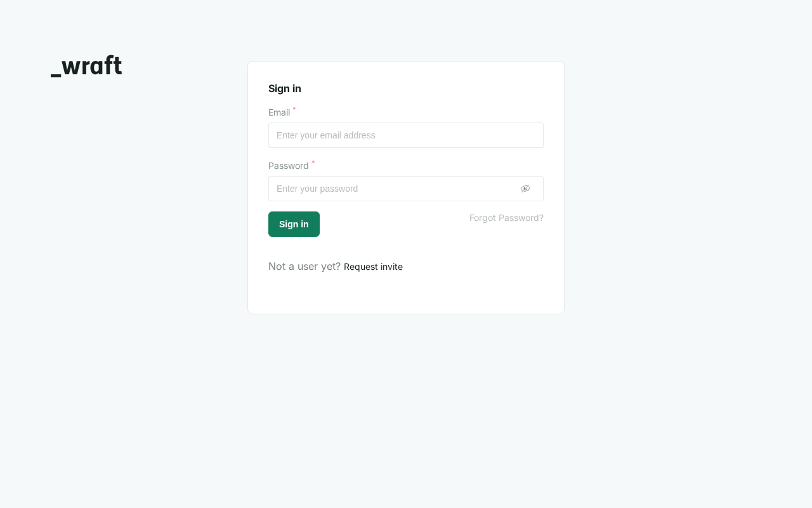Screen dimensions: 812x508
Task: Focus the Email input field
Action: tap(405, 135)
